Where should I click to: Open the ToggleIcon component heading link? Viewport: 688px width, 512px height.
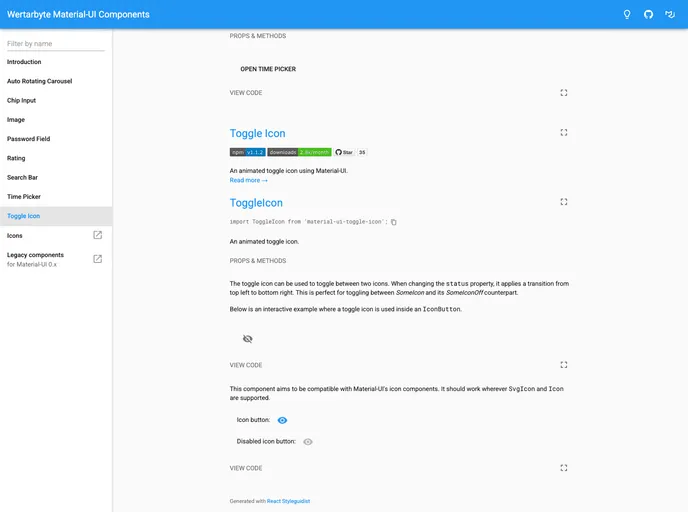tap(256, 203)
